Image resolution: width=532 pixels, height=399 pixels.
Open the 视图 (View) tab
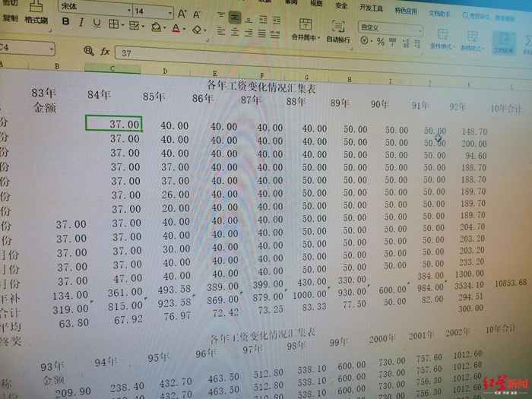pyautogui.click(x=316, y=3)
